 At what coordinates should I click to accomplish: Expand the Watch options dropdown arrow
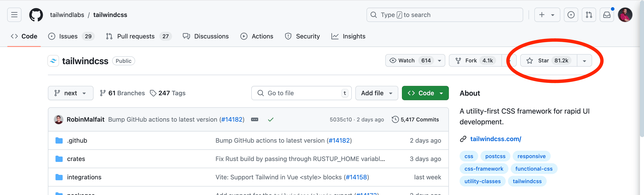click(439, 61)
